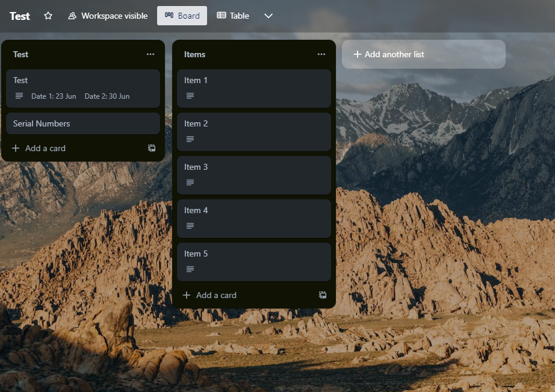Open the Test card
Viewport: 555px width, 392px height.
click(x=83, y=89)
